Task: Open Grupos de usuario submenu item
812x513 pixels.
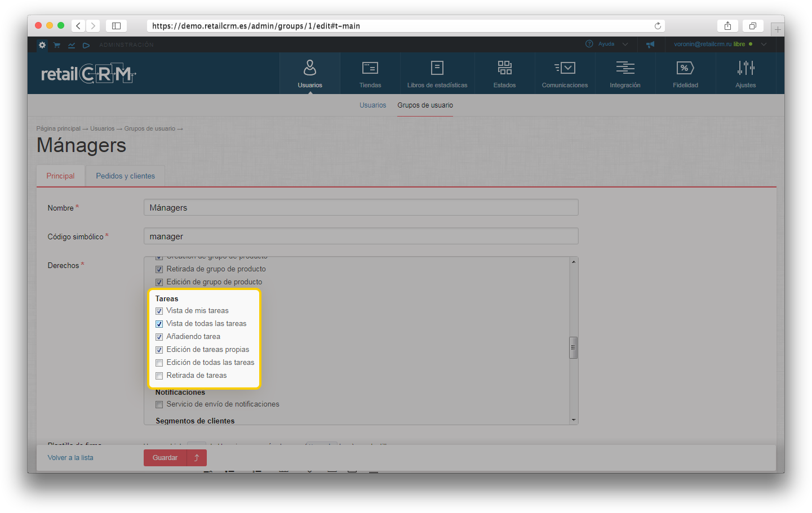Action: [x=425, y=105]
